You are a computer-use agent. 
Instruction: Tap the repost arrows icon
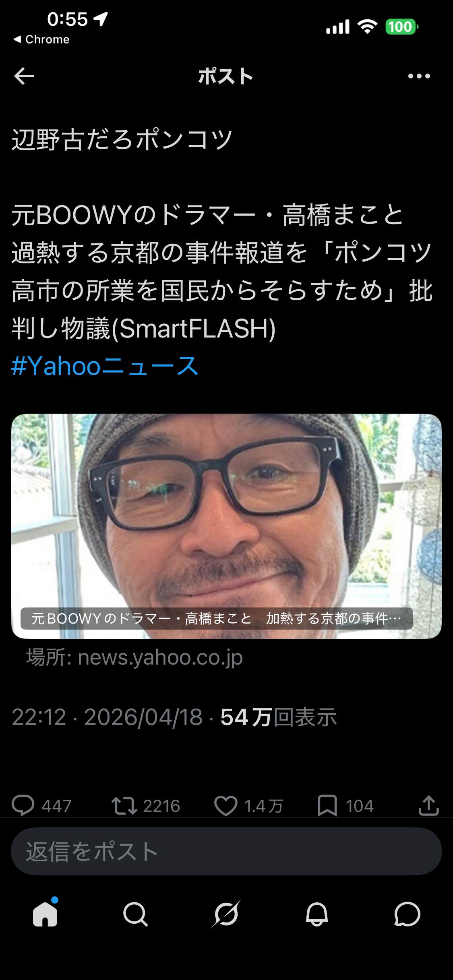click(124, 806)
